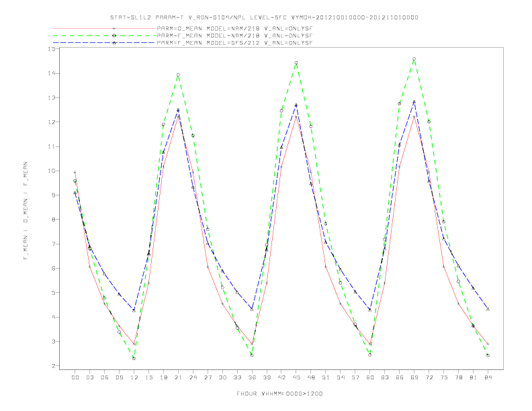Select the green F_MEAN NAM/218 legend label
The width and height of the screenshot is (532, 411).
234,36
